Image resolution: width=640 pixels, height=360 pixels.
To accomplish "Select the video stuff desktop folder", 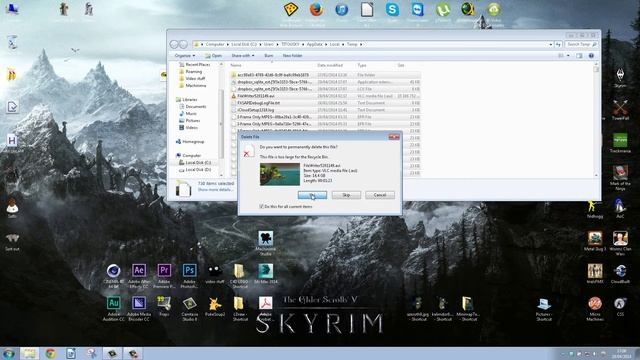I will pos(215,271).
